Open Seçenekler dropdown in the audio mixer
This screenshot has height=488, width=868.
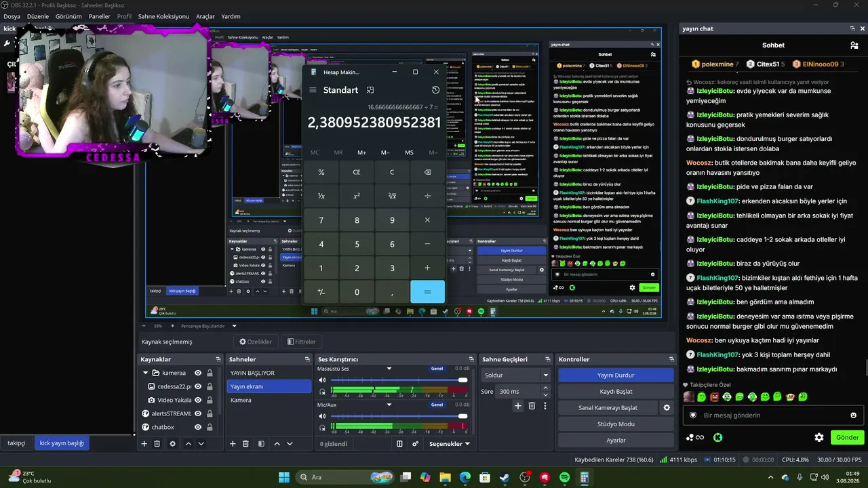450,444
